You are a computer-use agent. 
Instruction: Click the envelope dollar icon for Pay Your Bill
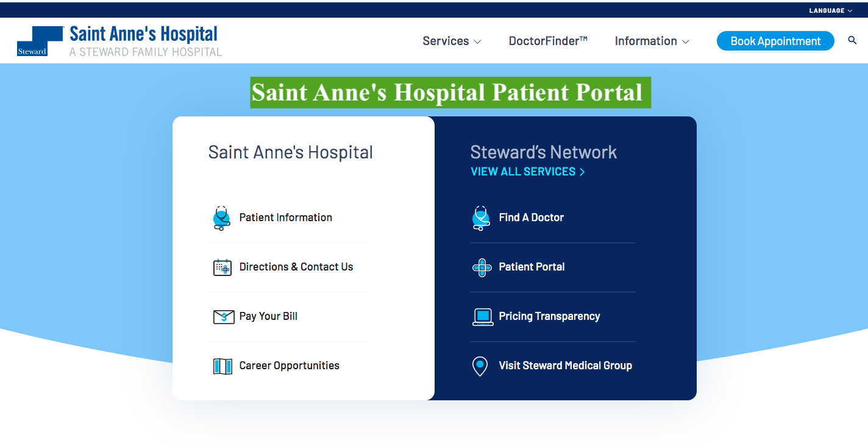click(x=224, y=317)
